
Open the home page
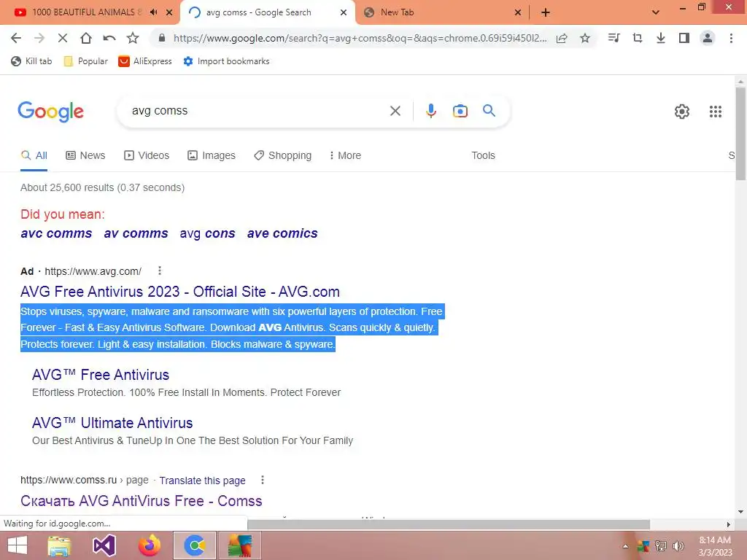(x=86, y=38)
